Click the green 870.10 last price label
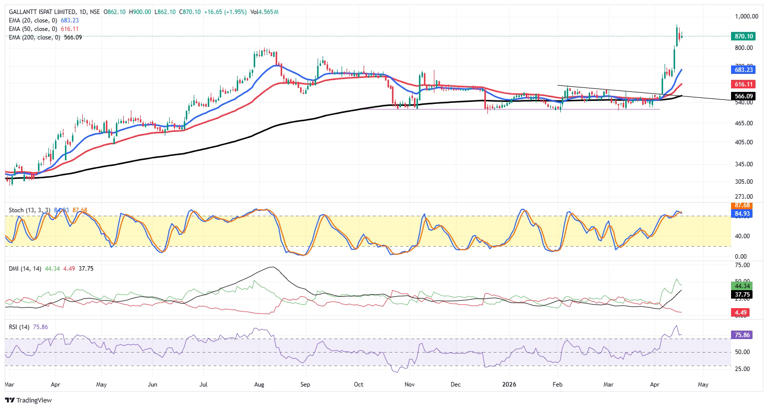This screenshot has width=768, height=409. pos(744,36)
